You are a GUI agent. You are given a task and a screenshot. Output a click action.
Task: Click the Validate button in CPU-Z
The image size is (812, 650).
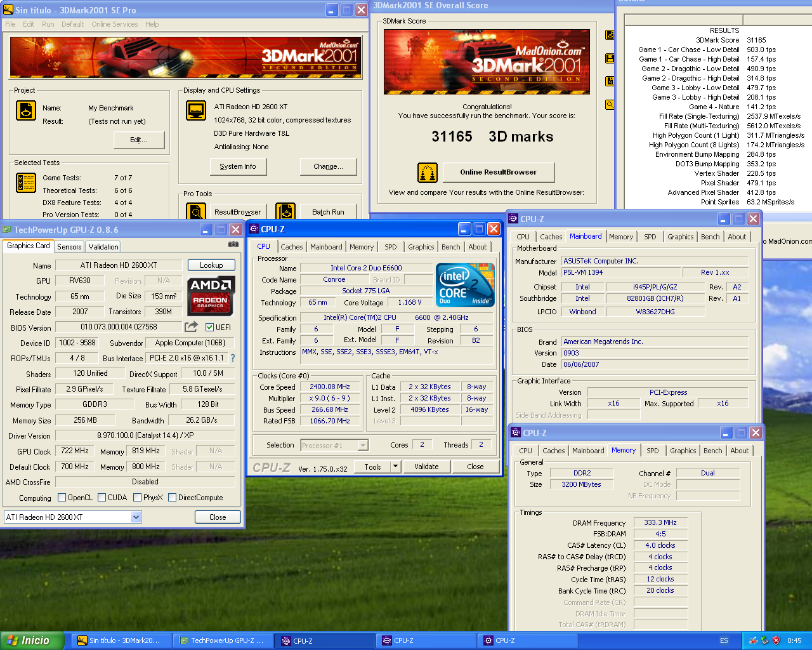click(426, 467)
